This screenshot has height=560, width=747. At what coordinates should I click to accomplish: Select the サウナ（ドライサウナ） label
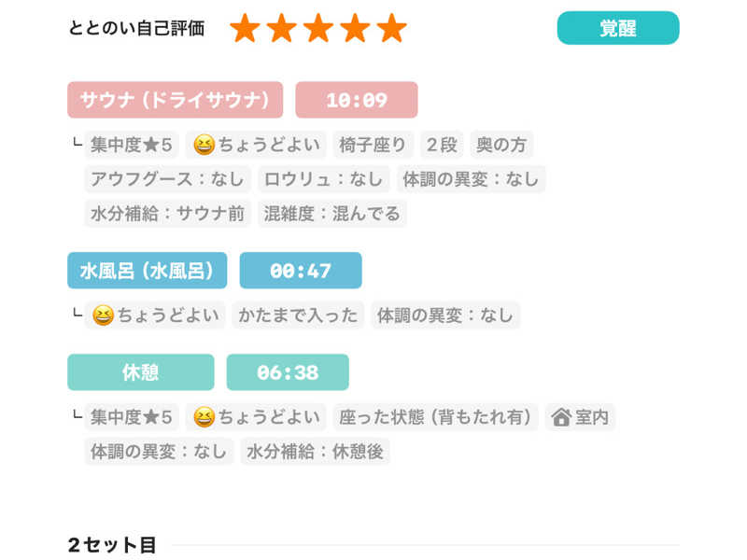pos(175,100)
